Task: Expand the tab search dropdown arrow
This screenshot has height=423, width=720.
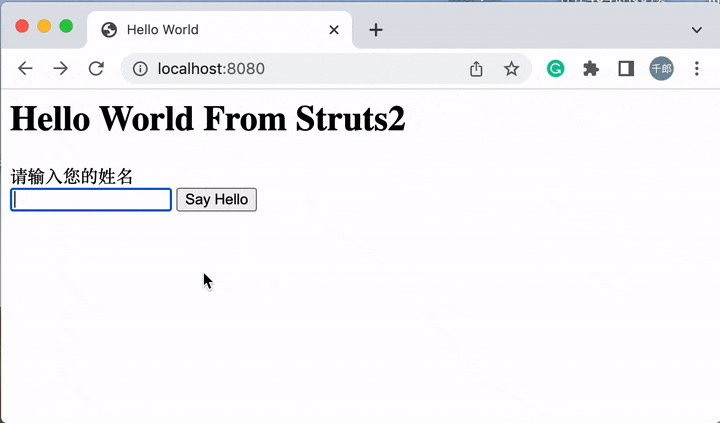Action: [x=697, y=30]
